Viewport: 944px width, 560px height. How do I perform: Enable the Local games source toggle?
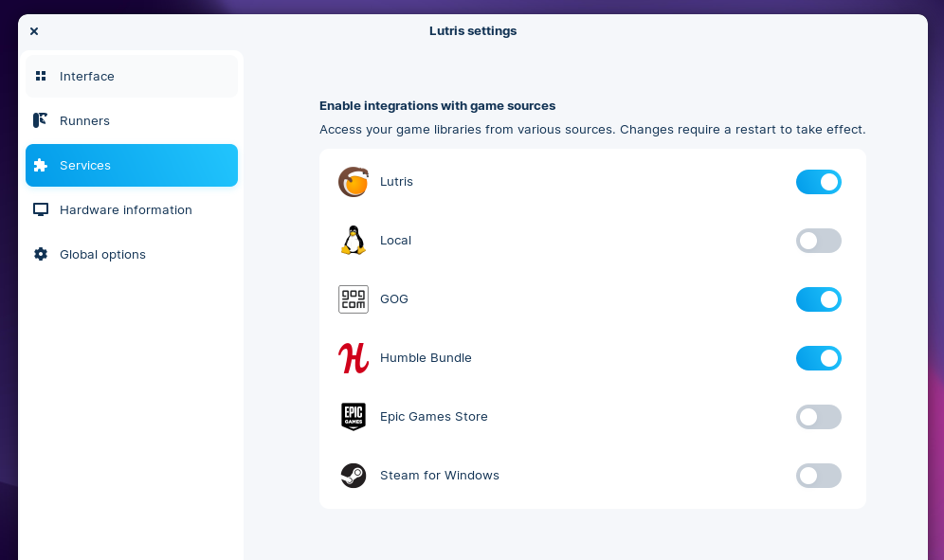click(818, 241)
